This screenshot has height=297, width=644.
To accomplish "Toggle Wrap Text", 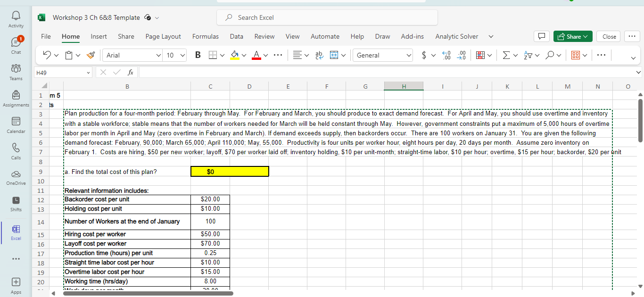I will (319, 55).
